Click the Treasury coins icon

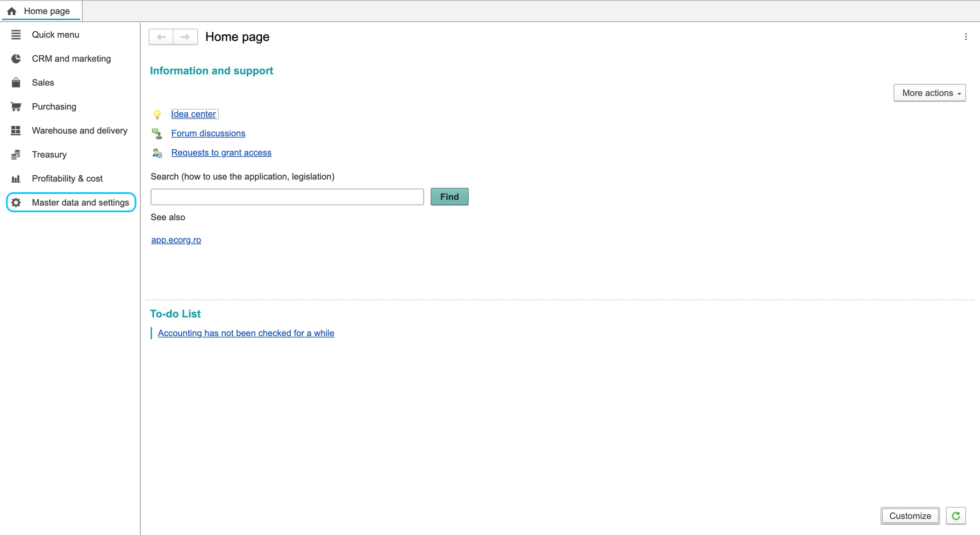click(x=16, y=155)
